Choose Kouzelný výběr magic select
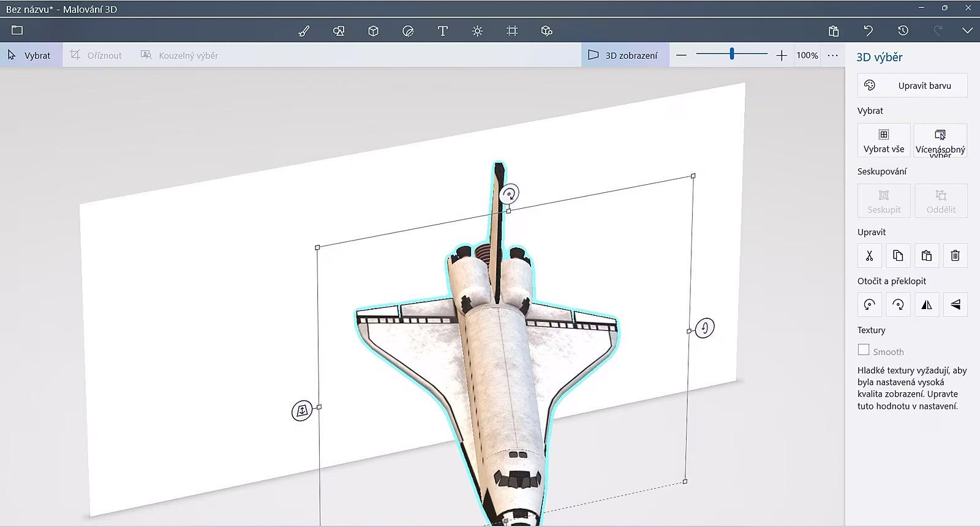This screenshot has height=527, width=980. 179,55
